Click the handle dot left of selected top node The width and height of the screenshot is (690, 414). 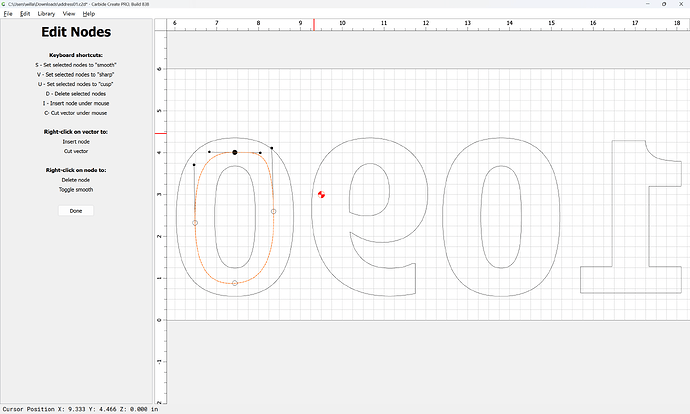click(x=209, y=152)
